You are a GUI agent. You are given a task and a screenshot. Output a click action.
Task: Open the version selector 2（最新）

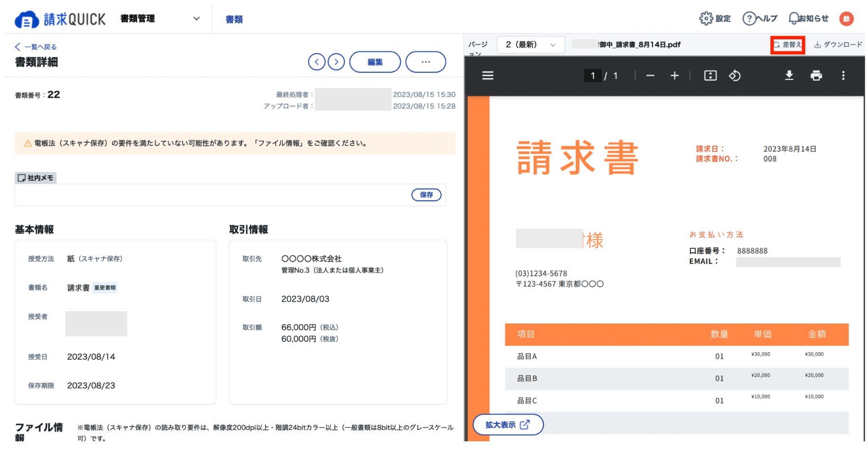(x=531, y=45)
